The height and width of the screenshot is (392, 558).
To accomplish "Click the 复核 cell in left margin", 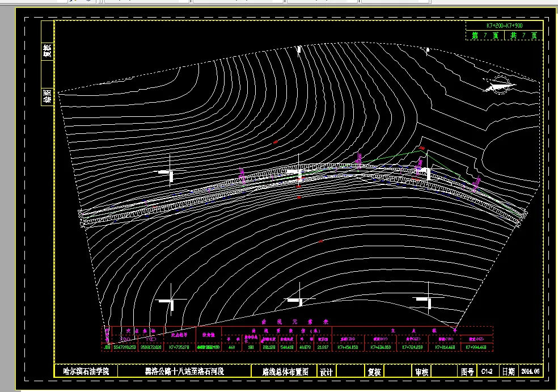I will click(x=47, y=50).
